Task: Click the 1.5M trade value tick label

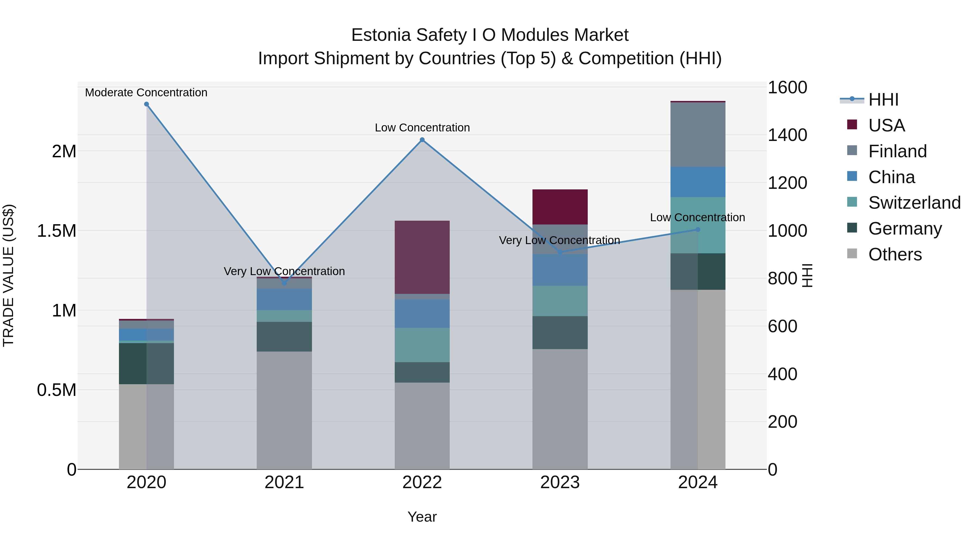Action: pos(56,231)
